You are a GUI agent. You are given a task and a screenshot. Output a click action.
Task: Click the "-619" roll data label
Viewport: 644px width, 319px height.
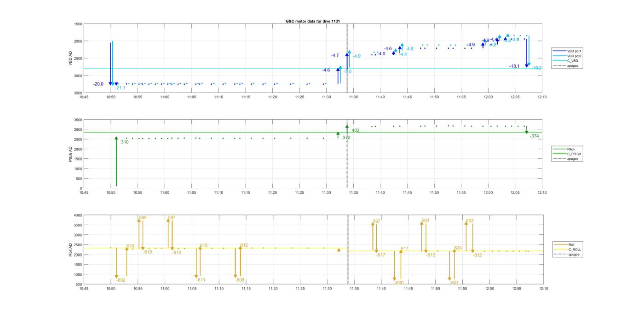click(147, 252)
